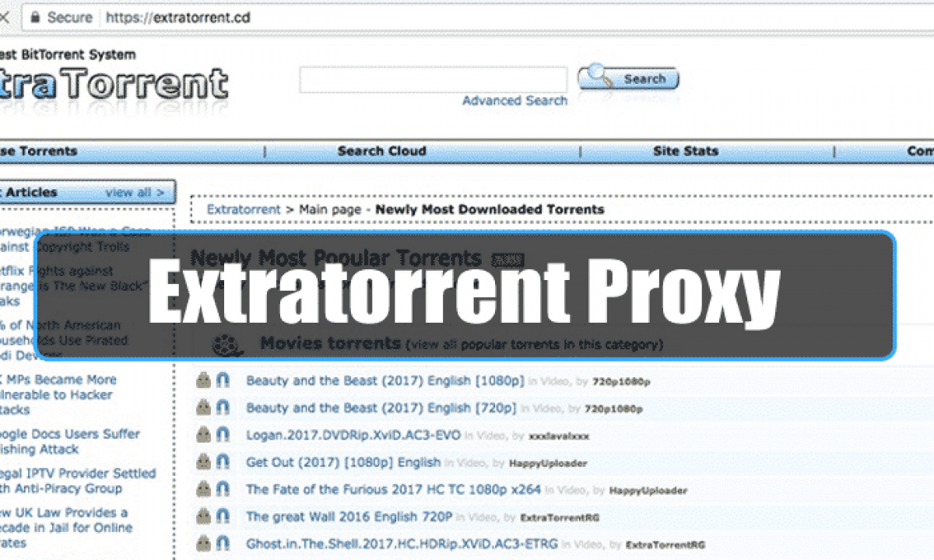
Task: Open Advanced Search
Action: pos(515,100)
